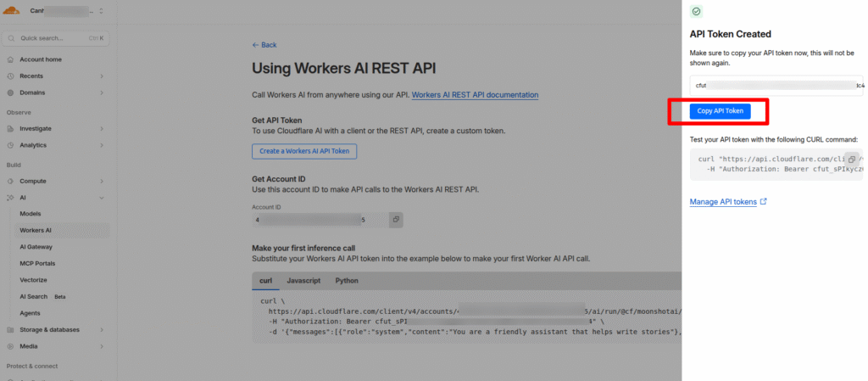Viewport: 868px width, 381px height.
Task: Click the Account home house icon
Action: click(10, 59)
